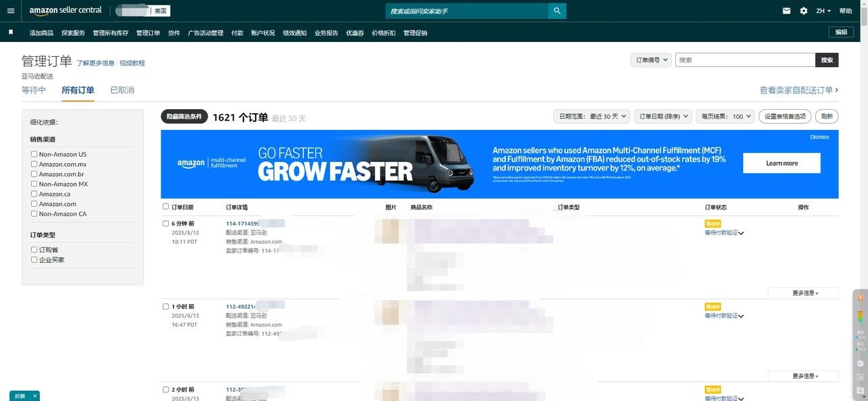The height and width of the screenshot is (401, 868).
Task: Open the settings gear icon
Action: [x=804, y=11]
